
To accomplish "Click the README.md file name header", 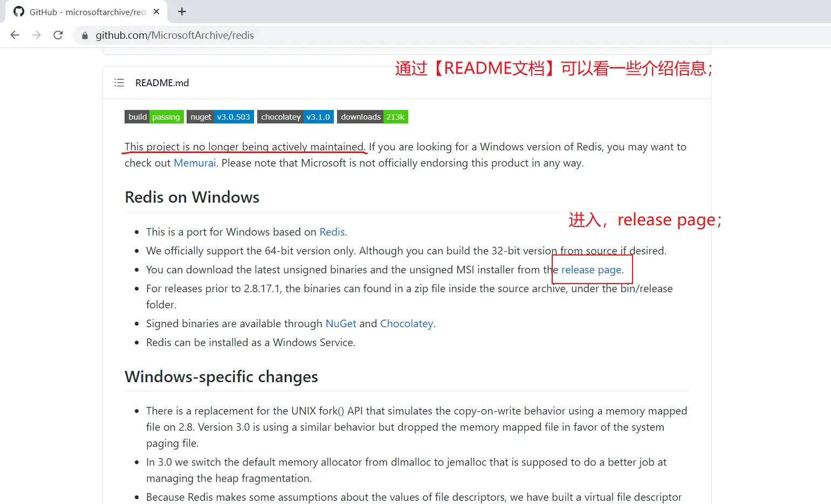I will click(162, 82).
